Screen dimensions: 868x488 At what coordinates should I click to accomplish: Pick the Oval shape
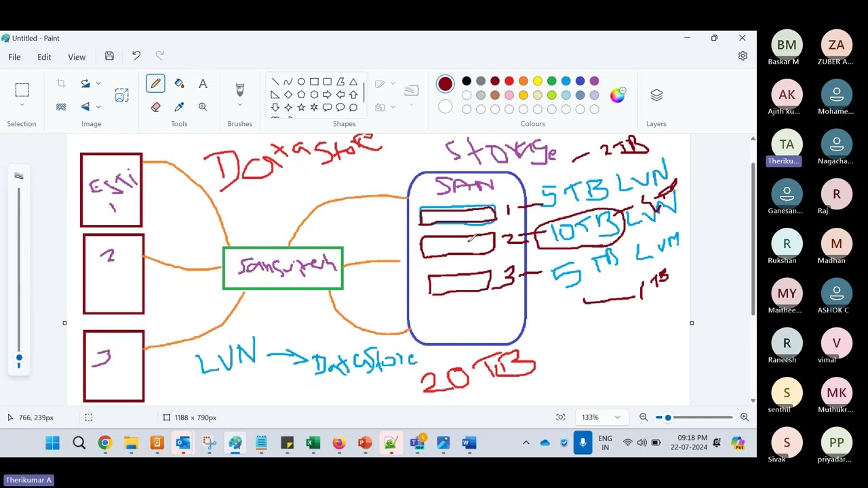point(301,81)
